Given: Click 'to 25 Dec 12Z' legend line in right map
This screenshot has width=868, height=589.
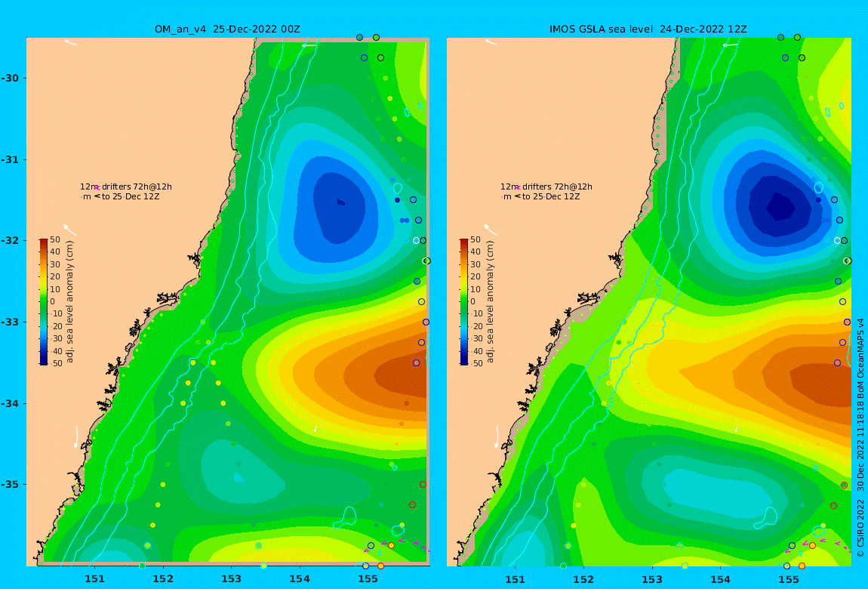Looking at the screenshot, I should [551, 196].
